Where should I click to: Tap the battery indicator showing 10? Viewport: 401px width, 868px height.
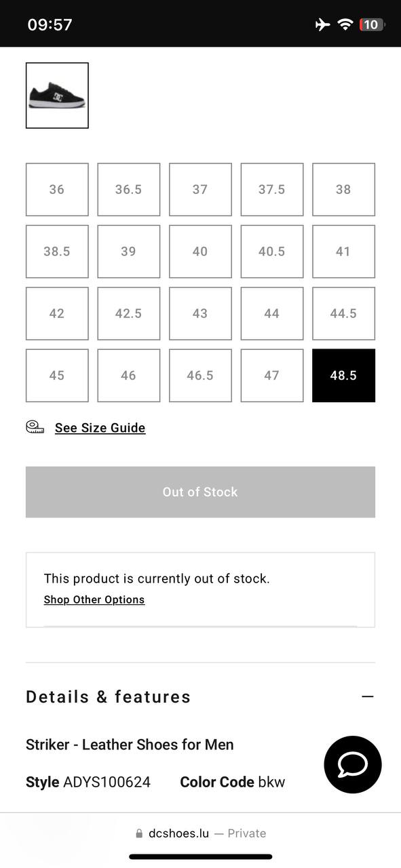(372, 24)
